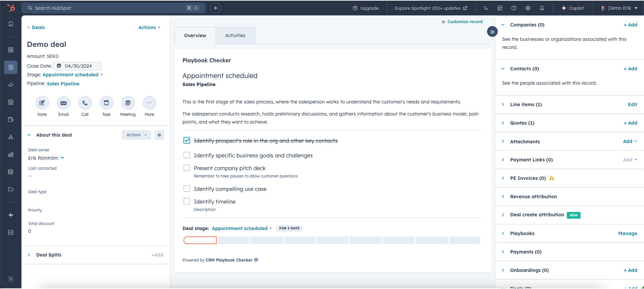This screenshot has width=644, height=289.
Task: Switch to the Overview tab
Action: point(195,35)
